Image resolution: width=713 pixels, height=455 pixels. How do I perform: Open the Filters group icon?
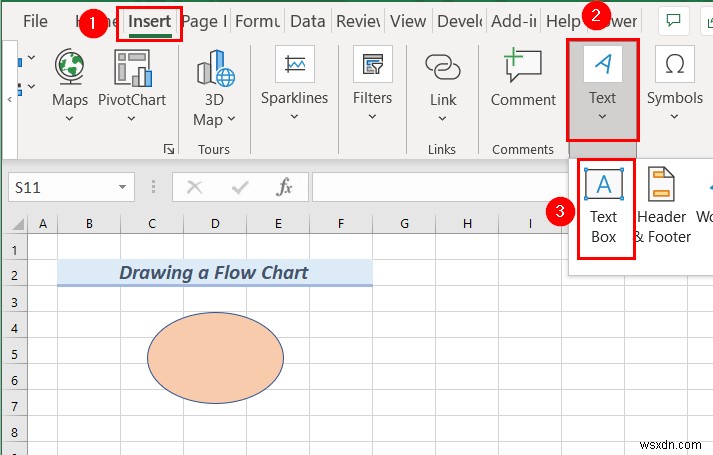tap(372, 64)
